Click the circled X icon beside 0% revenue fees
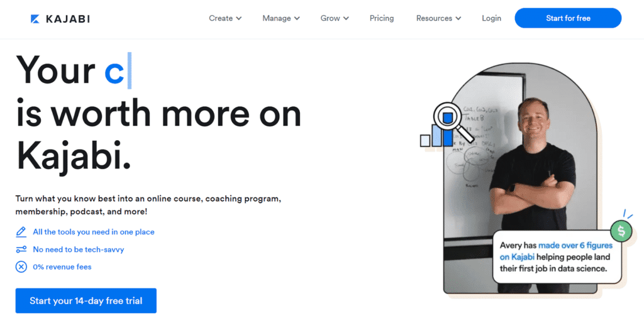This screenshot has height=318, width=644. coord(21,267)
